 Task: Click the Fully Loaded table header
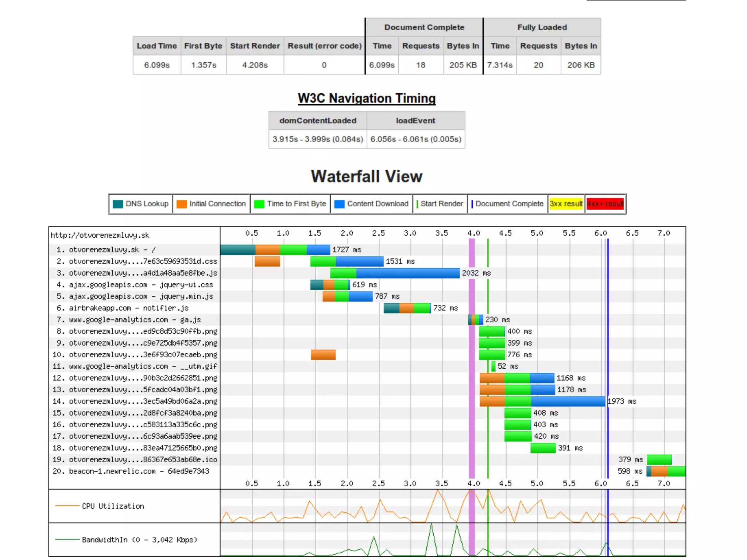coord(542,27)
